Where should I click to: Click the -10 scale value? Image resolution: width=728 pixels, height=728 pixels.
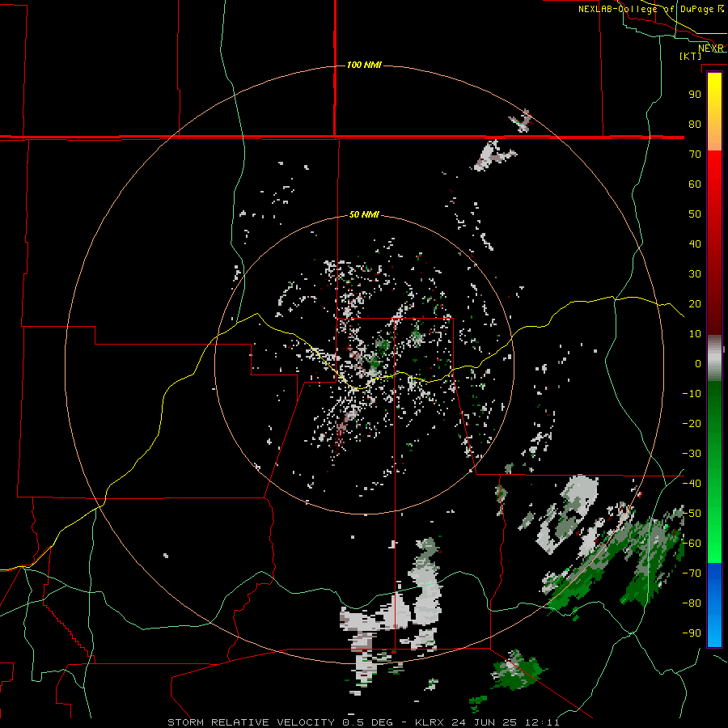click(x=692, y=394)
